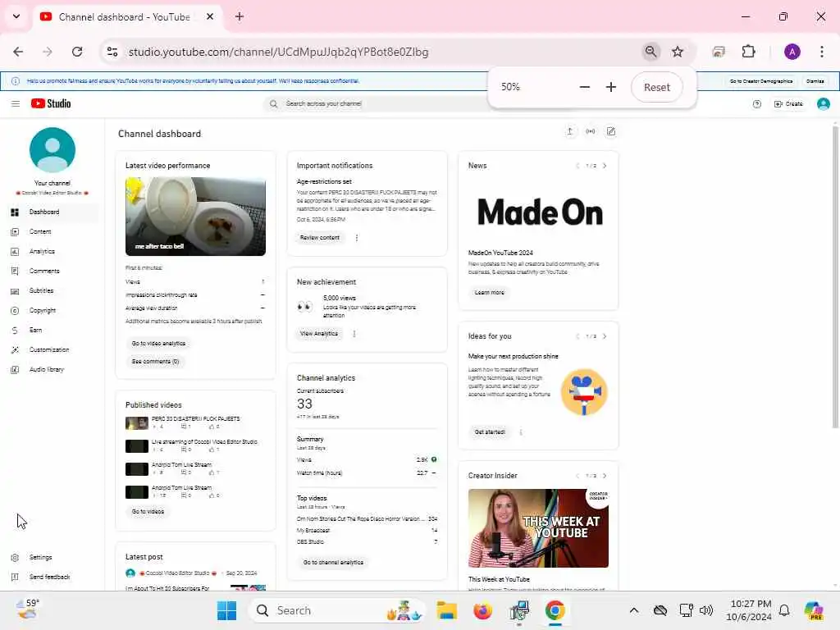Open File Explorer from taskbar
The height and width of the screenshot is (630, 840).
[446, 610]
